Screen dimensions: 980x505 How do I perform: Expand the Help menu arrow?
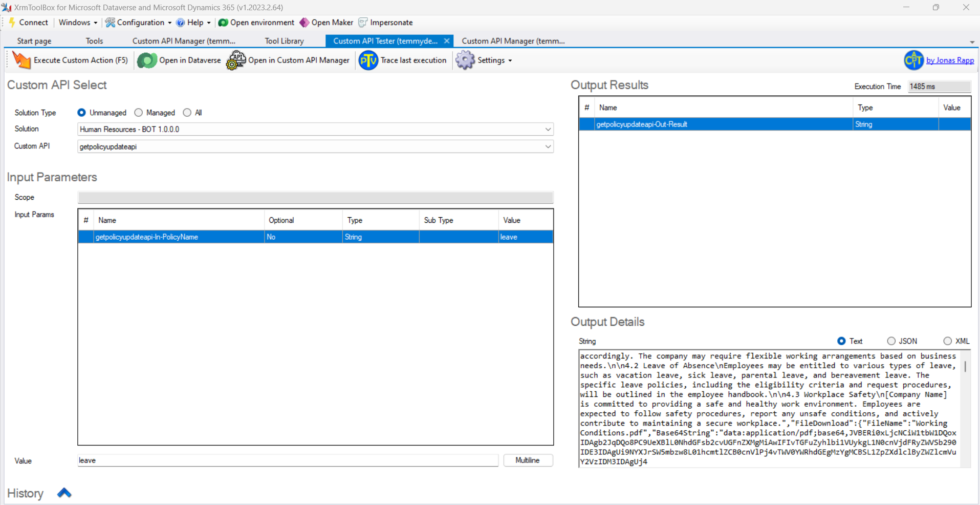(x=209, y=23)
